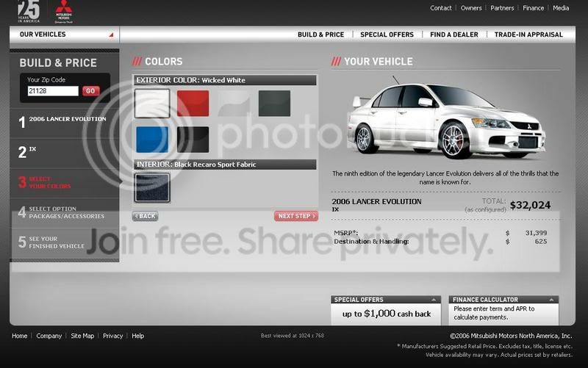
Task: Click the Colors heading
Action: [x=163, y=62]
